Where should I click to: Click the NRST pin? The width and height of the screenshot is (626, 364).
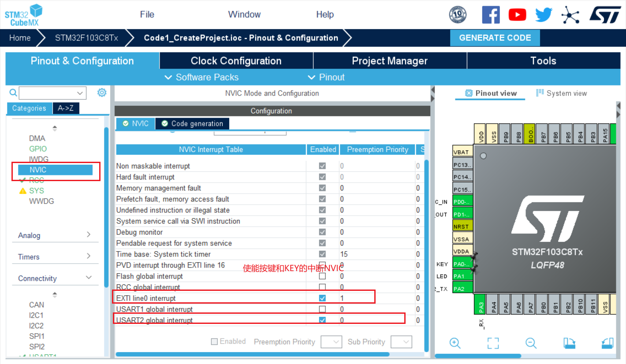[x=462, y=227]
